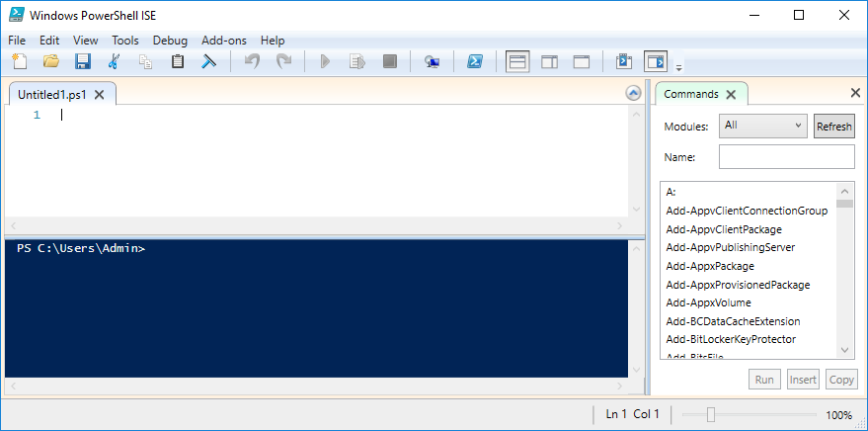This screenshot has height=431, width=868.
Task: Open the toolbar overflow options arrow
Action: pyautogui.click(x=678, y=67)
